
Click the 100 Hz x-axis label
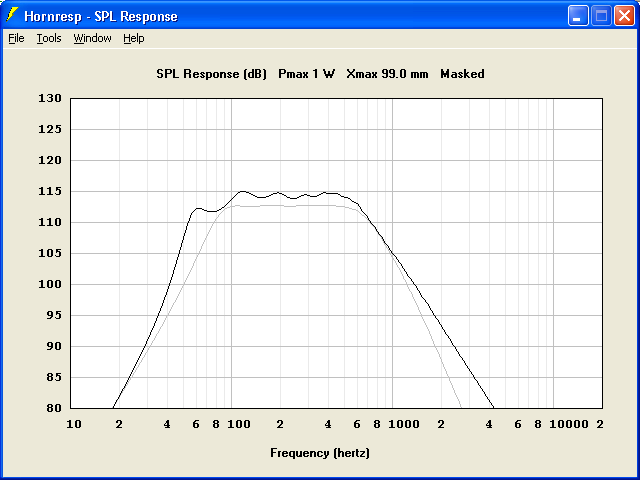pyautogui.click(x=239, y=424)
